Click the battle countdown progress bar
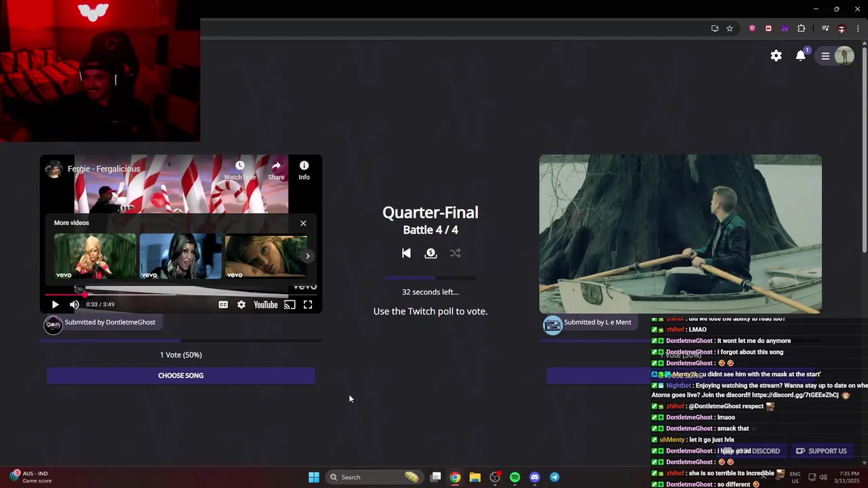Image resolution: width=868 pixels, height=488 pixels. pyautogui.click(x=430, y=278)
